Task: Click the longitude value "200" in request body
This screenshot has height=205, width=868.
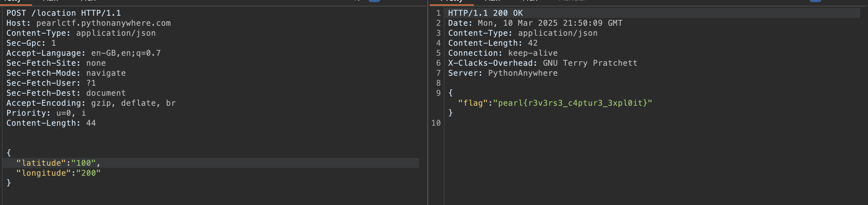Action: coord(88,173)
